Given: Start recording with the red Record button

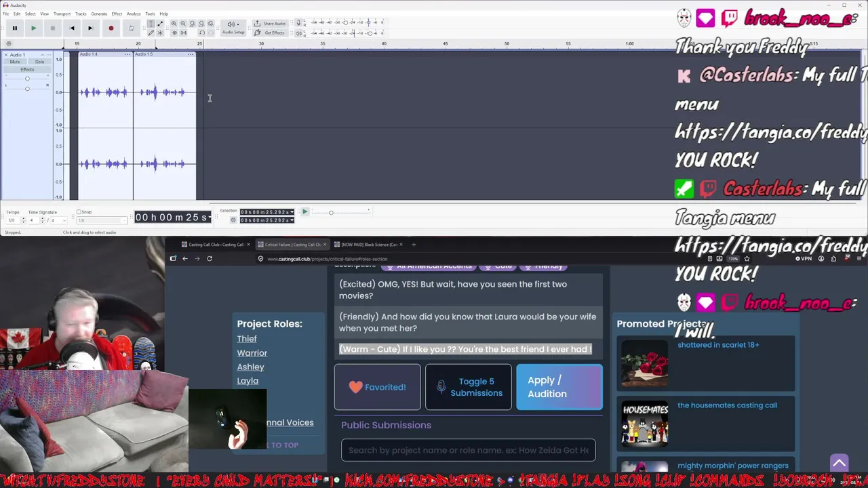Looking at the screenshot, I should pyautogui.click(x=111, y=28).
